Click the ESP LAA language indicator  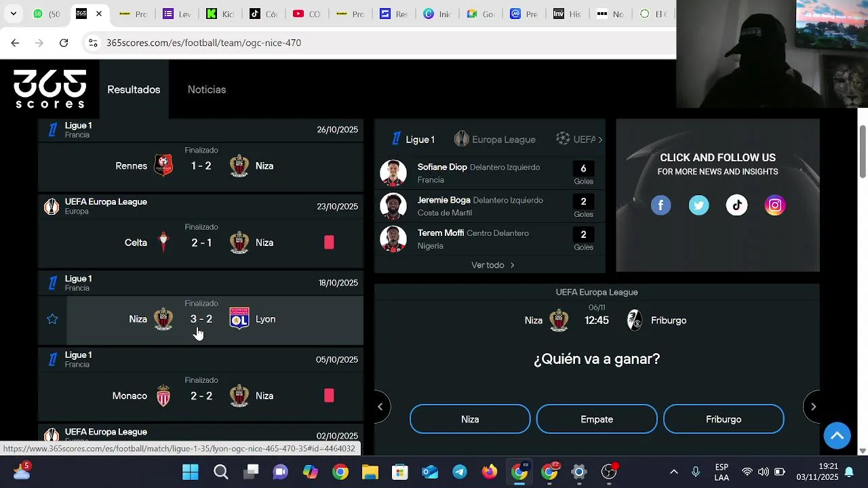[722, 472]
